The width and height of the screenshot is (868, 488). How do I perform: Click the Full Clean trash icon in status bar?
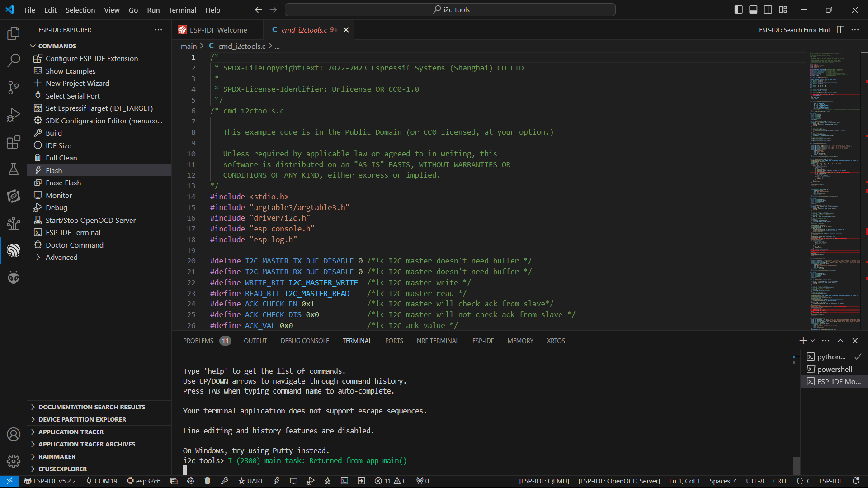tap(208, 481)
